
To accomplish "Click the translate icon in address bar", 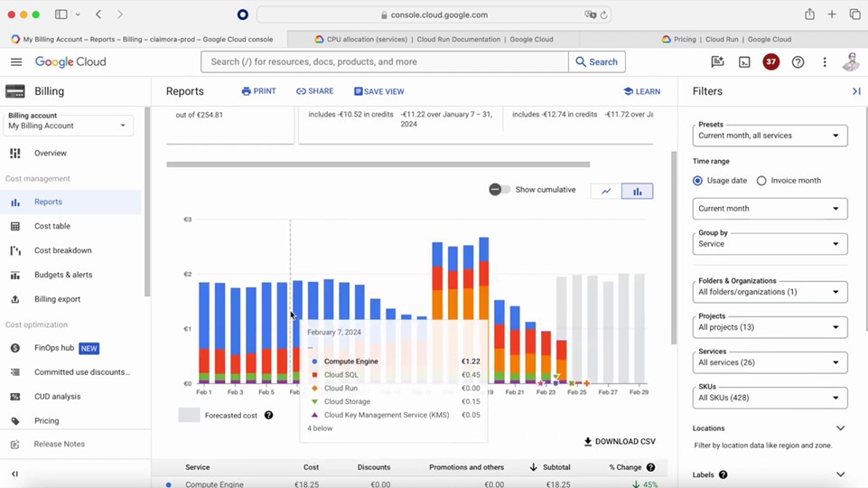I will [x=590, y=15].
